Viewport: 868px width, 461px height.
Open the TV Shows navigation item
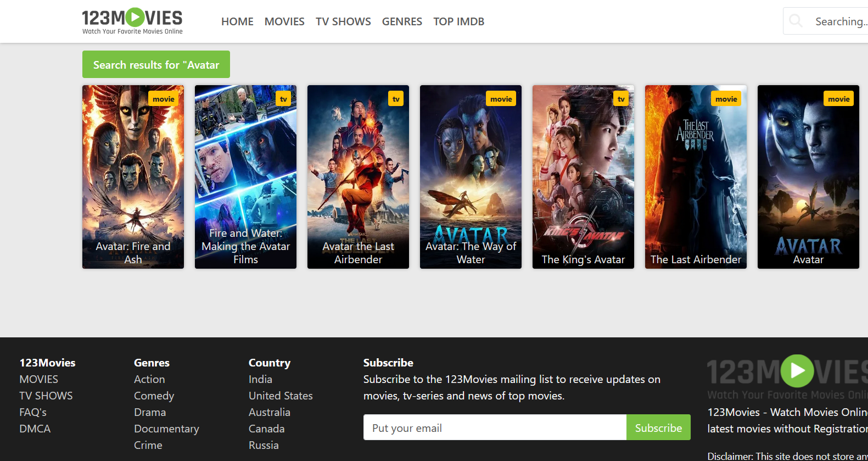(343, 21)
